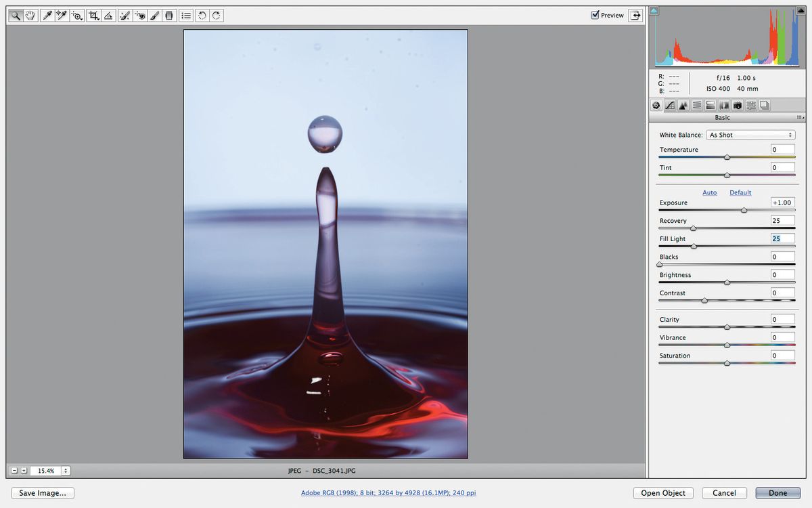Select the Hand tool
812x508 pixels.
click(x=30, y=15)
